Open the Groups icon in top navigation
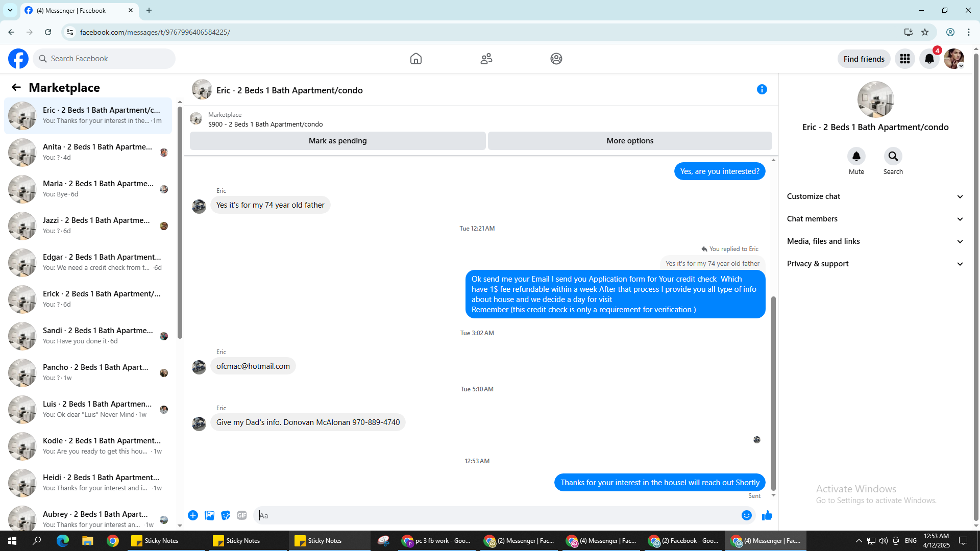This screenshot has height=551, width=980. coord(556,59)
